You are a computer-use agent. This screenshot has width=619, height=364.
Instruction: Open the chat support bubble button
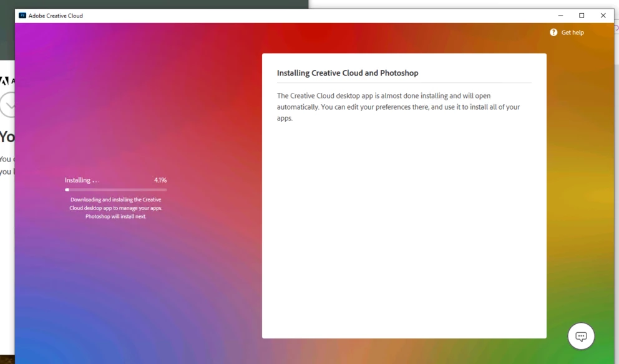[x=581, y=336]
